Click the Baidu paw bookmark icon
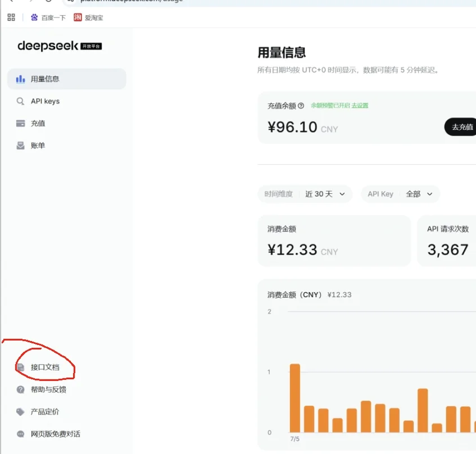 (x=34, y=17)
